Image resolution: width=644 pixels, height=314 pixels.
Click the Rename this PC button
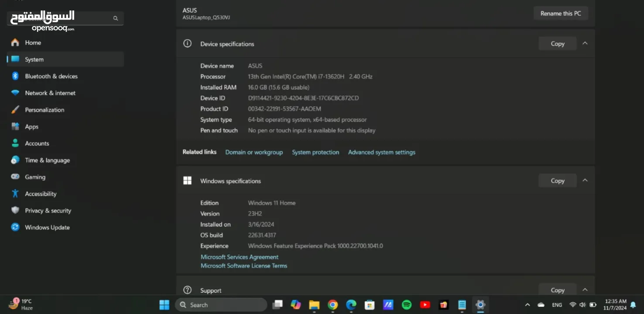pyautogui.click(x=561, y=14)
